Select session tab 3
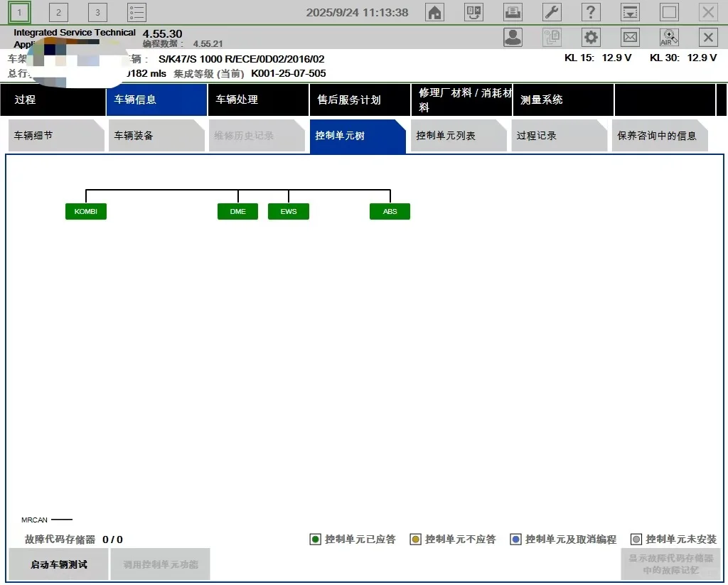Screen dimensions: 728x585 (x=97, y=13)
